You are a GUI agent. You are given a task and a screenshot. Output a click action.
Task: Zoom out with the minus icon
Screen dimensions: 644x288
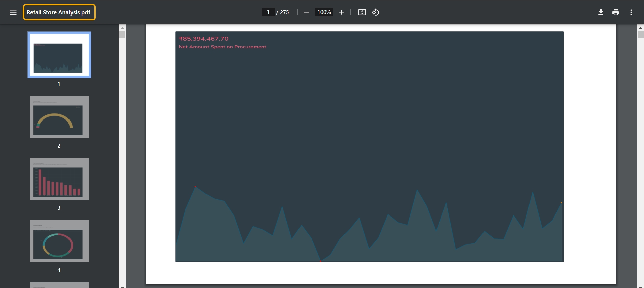[306, 12]
